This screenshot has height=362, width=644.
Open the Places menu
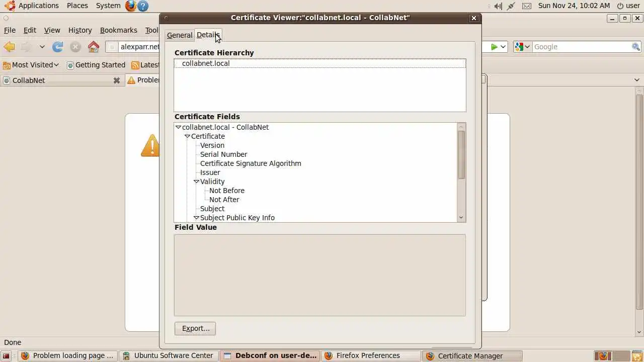coord(77,6)
